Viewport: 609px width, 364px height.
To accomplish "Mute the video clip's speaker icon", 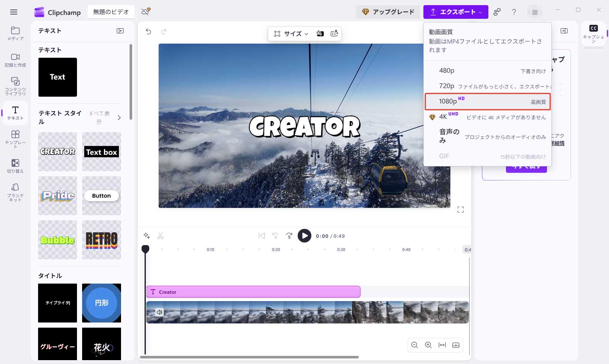I will pyautogui.click(x=159, y=312).
